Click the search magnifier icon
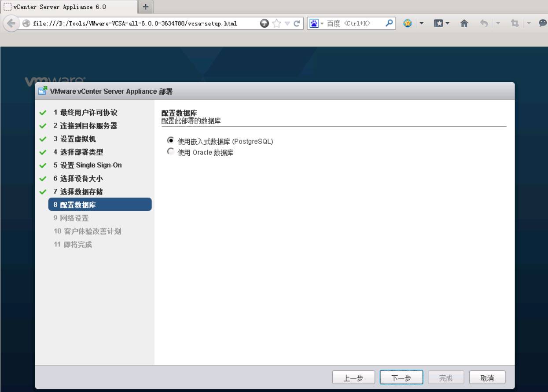Screen dimensions: 548x392 coord(390,23)
